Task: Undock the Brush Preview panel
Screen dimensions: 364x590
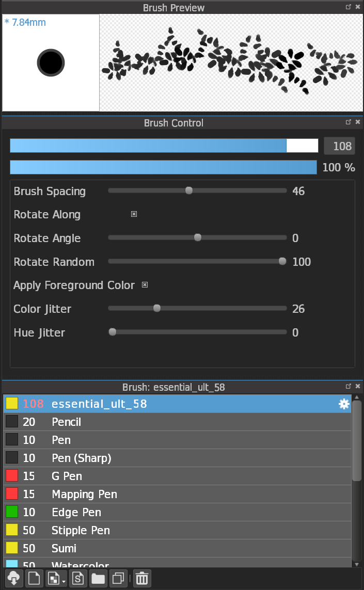Action: point(349,7)
